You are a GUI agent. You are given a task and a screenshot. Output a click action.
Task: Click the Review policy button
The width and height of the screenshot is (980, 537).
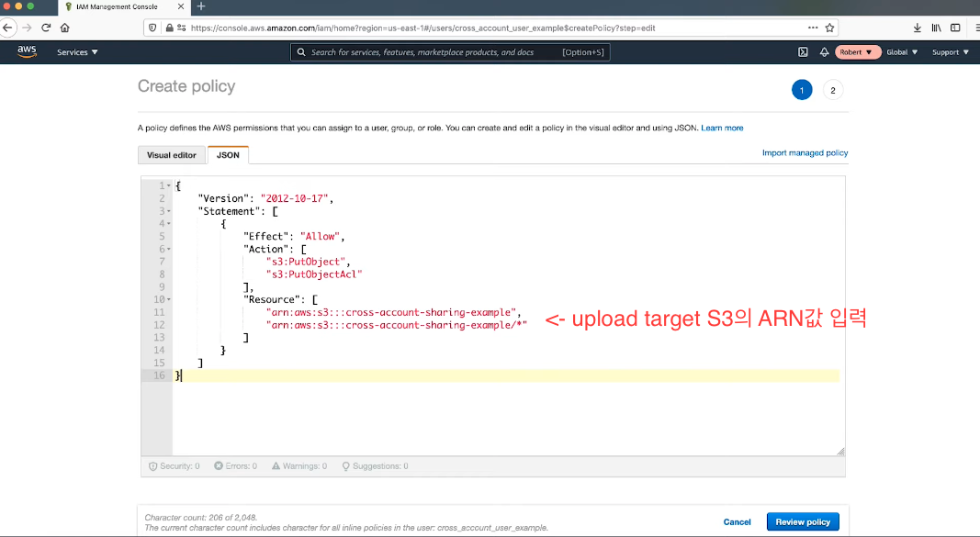(x=802, y=521)
